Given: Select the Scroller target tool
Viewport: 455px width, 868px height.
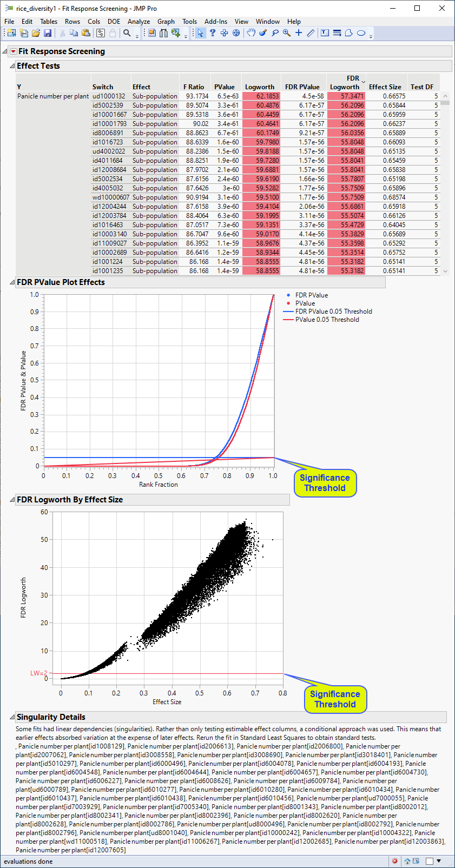Looking at the screenshot, I should [236, 33].
